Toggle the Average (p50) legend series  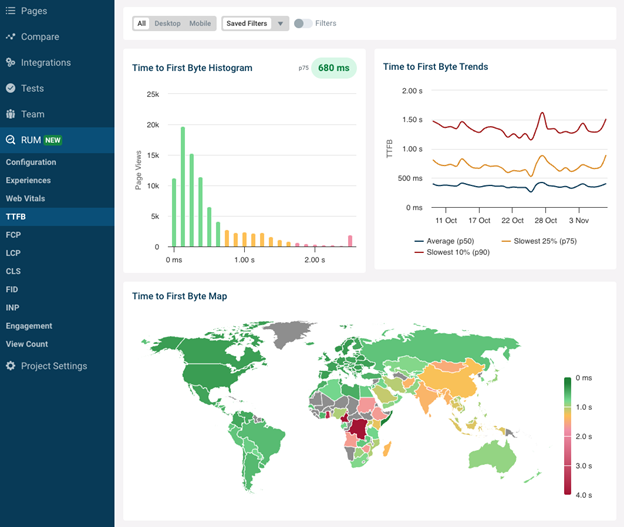445,241
